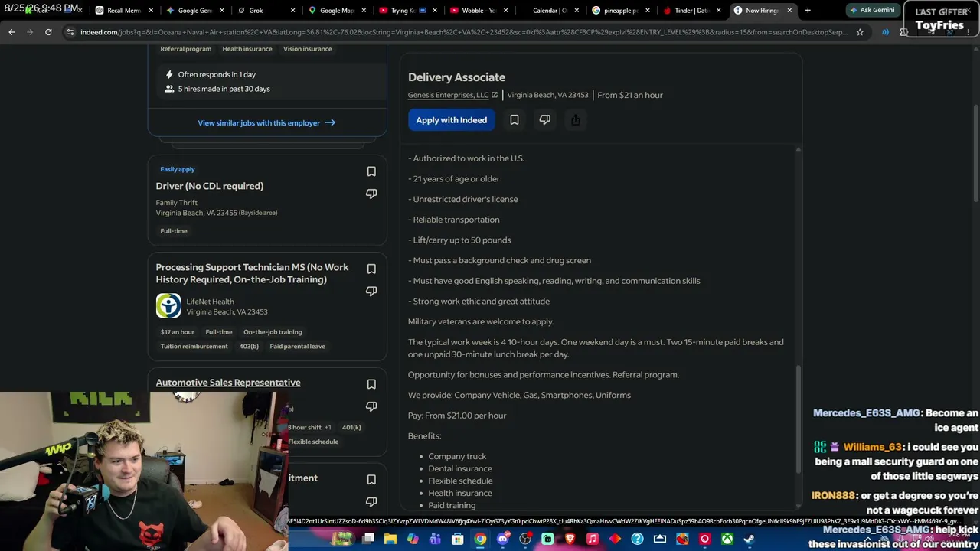The height and width of the screenshot is (551, 980).
Task: Click 'Military veterans are welcome to apply.'
Action: (x=481, y=321)
